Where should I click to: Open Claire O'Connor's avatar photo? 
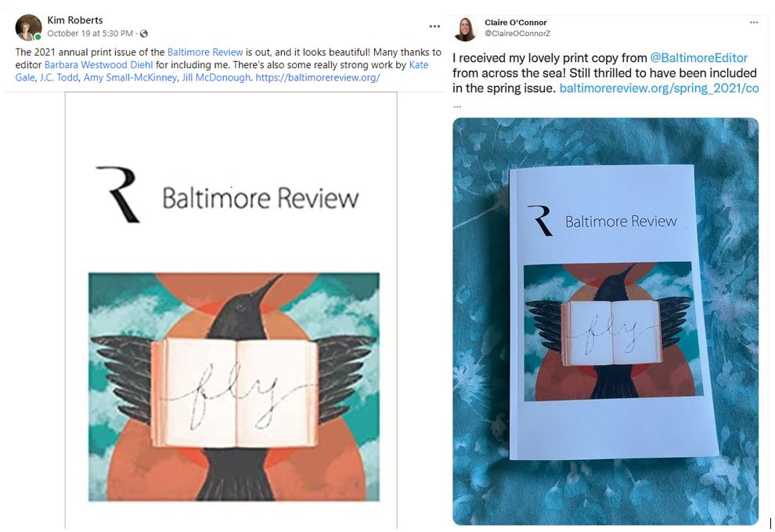465,29
